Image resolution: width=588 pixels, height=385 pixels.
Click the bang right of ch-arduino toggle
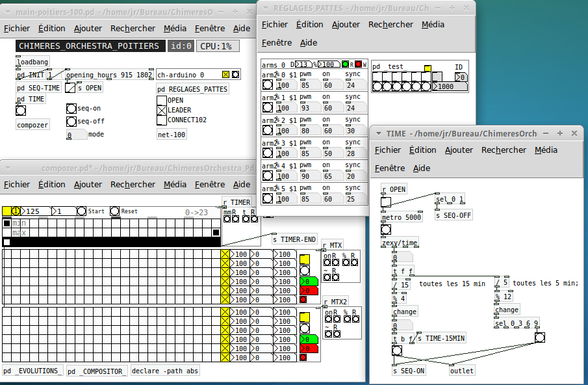(235, 74)
